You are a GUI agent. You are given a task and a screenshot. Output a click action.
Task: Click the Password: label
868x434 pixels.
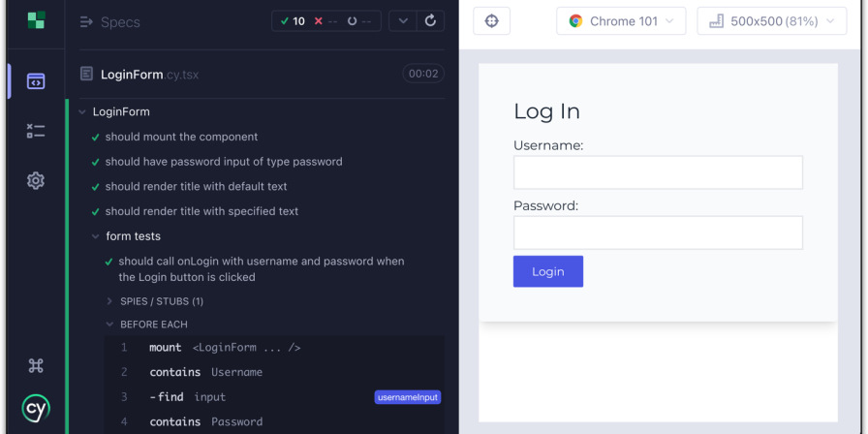[545, 206]
